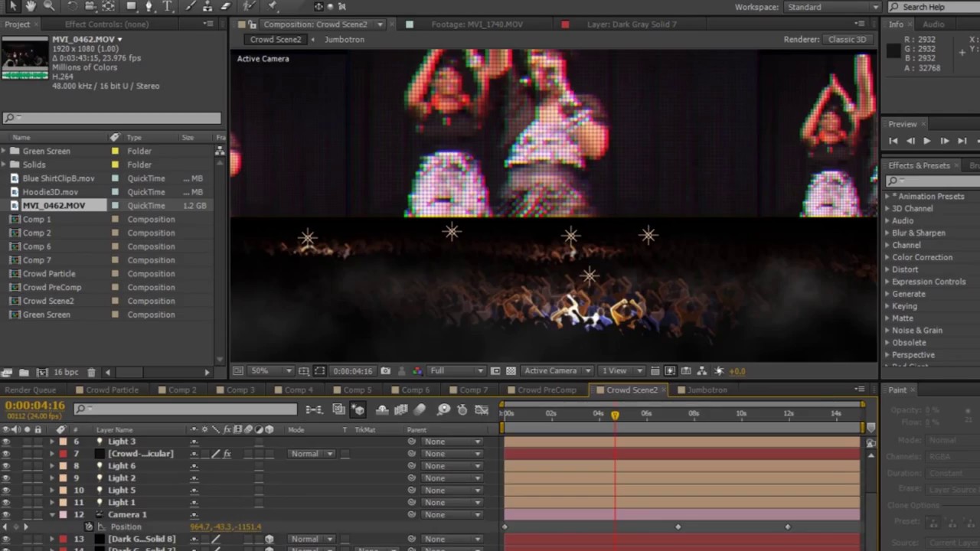Image resolution: width=980 pixels, height=551 pixels.
Task: Open the comp mini-flowchart icon in timeline
Action: (314, 410)
